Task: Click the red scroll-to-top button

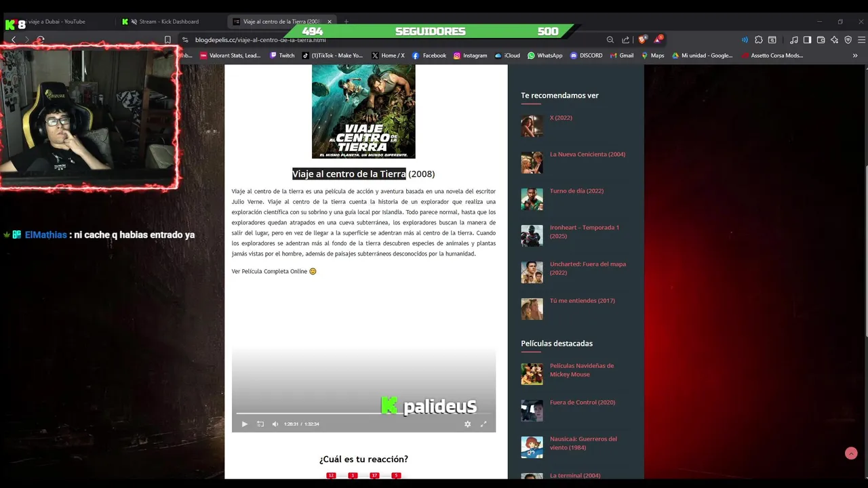Action: coord(851,453)
